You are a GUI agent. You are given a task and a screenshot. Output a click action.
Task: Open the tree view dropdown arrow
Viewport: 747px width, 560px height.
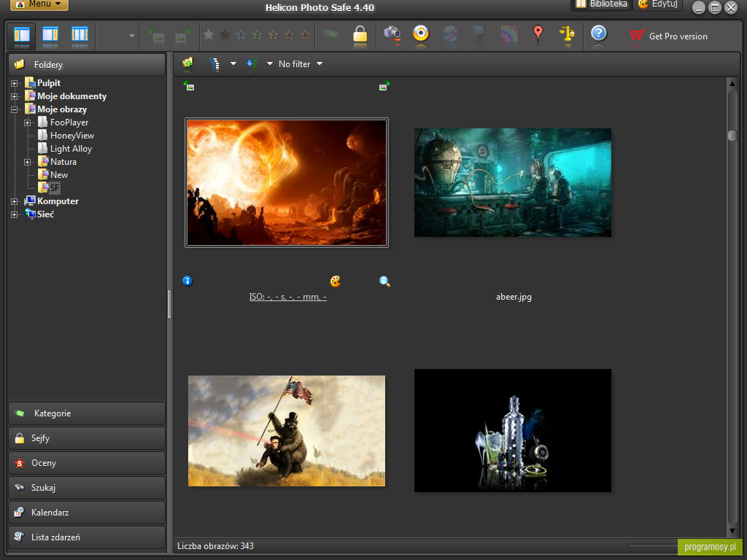click(233, 64)
